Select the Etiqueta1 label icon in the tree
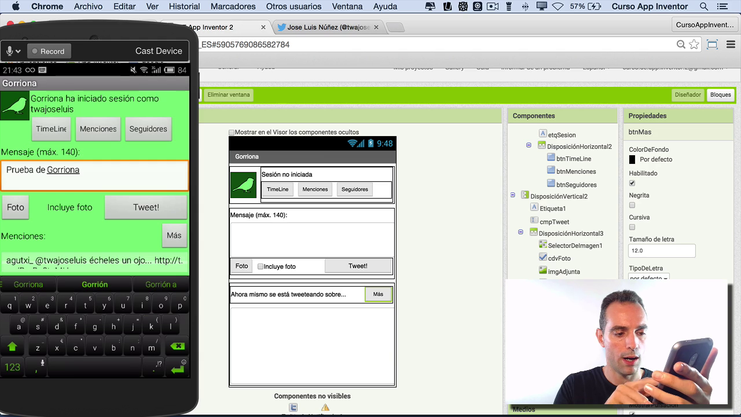The height and width of the screenshot is (417, 741). click(534, 207)
